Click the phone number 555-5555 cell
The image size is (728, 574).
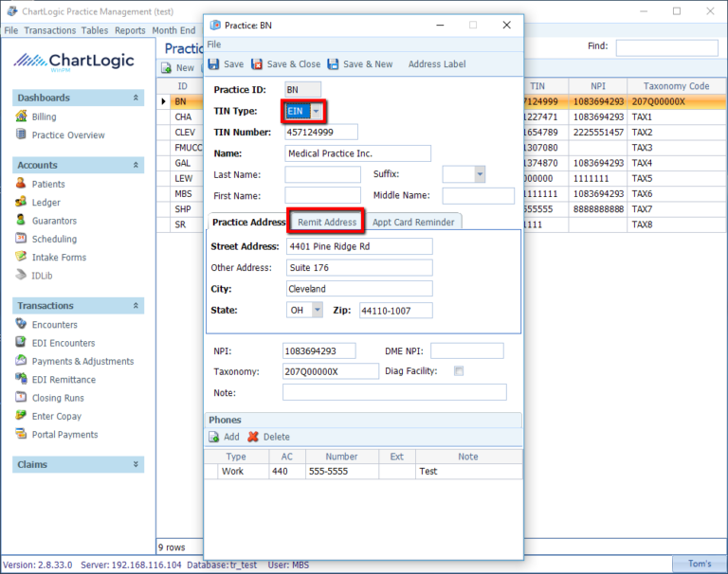342,471
